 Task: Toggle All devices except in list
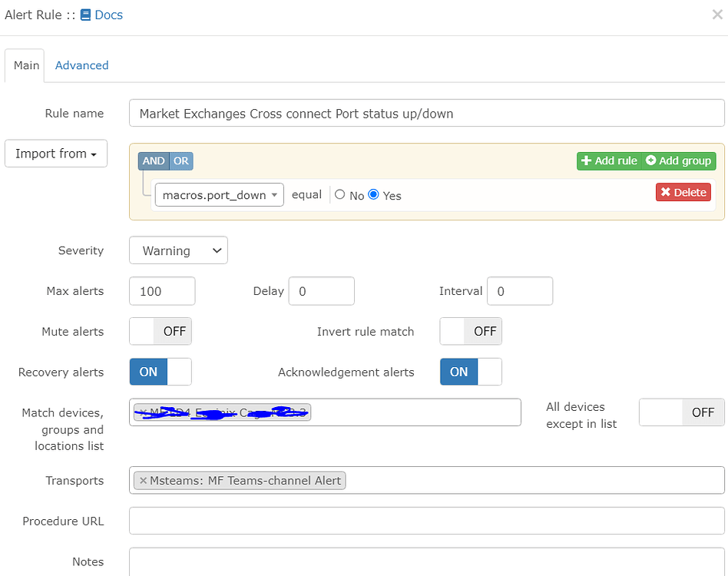coord(682,412)
